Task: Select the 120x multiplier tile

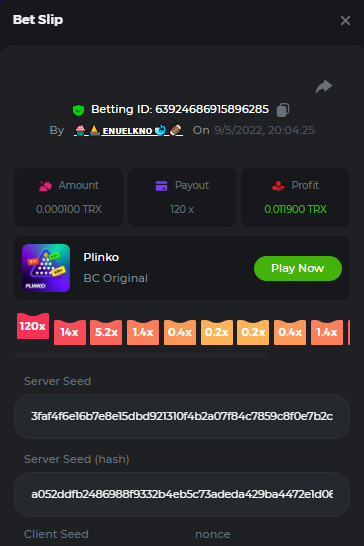Action: pos(33,326)
